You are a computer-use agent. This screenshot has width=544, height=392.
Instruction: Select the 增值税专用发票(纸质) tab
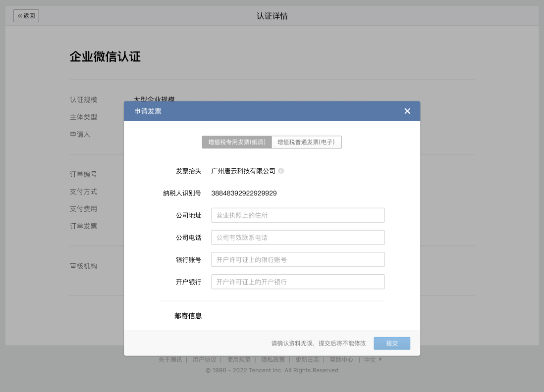[237, 142]
